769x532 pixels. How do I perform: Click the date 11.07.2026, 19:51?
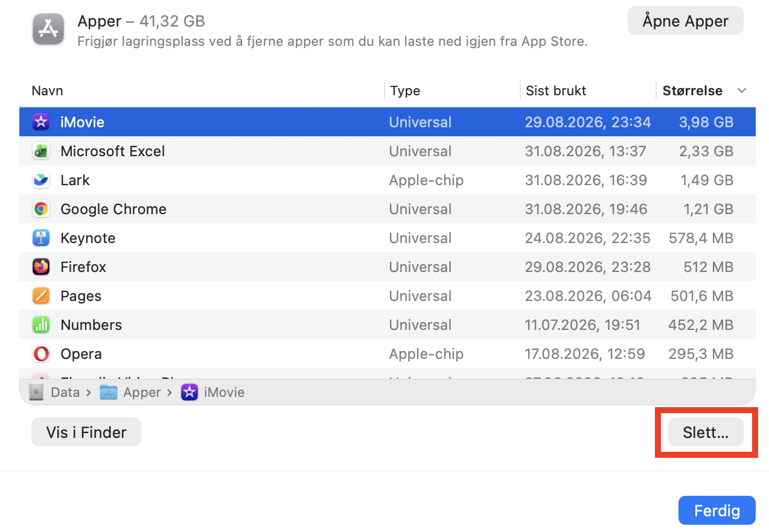point(582,325)
